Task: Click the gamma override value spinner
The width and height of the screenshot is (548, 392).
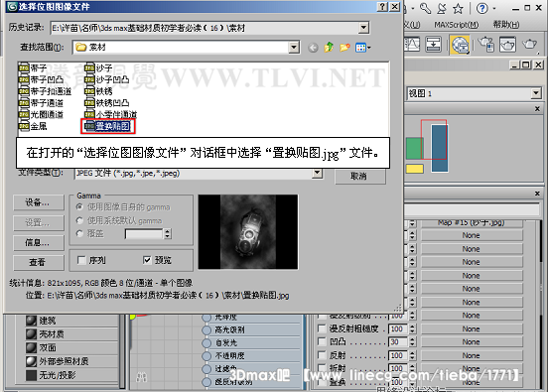Action: pyautogui.click(x=168, y=234)
